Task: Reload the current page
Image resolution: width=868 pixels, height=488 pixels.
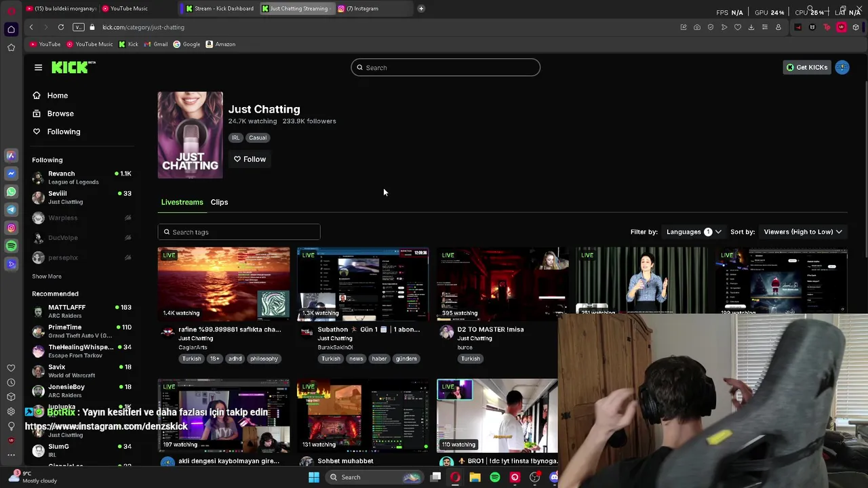Action: [61, 27]
